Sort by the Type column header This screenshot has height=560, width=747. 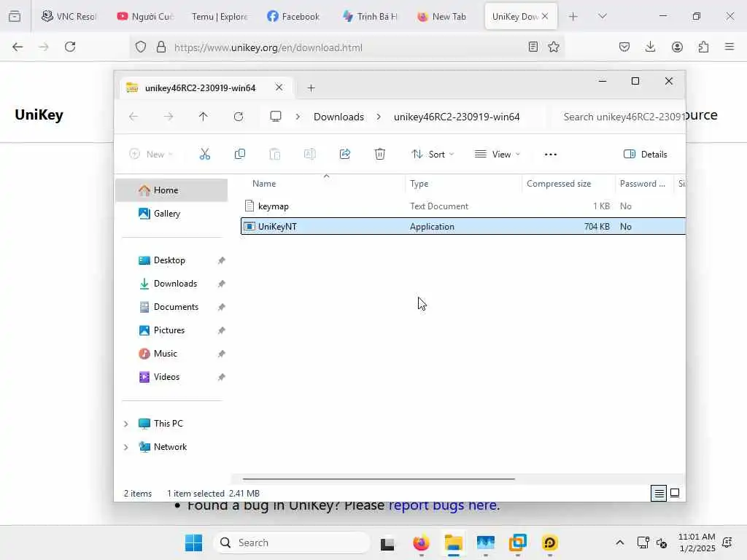pyautogui.click(x=419, y=183)
